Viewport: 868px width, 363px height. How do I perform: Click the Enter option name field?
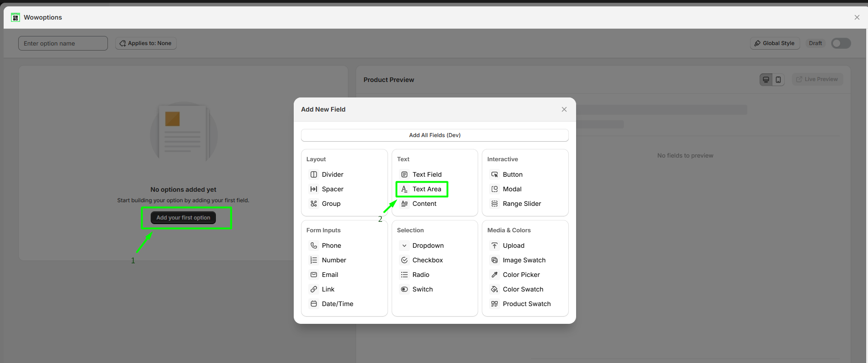63,43
